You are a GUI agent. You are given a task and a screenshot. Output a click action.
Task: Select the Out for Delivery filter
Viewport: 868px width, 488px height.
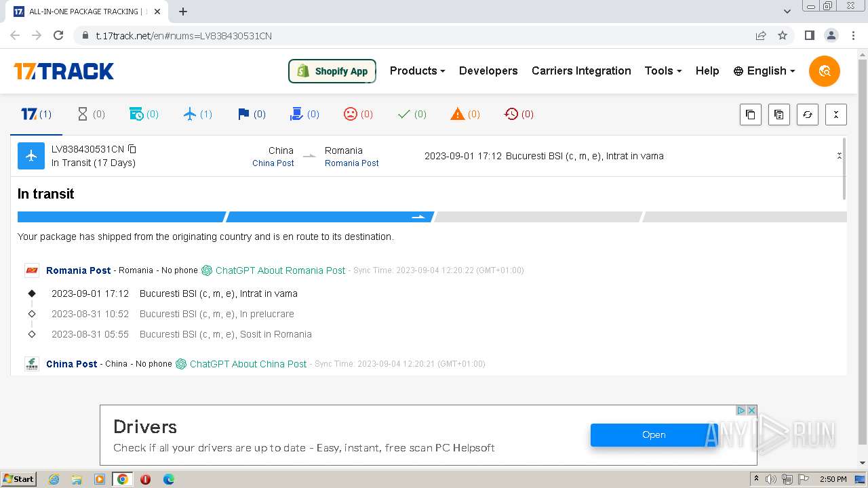pos(304,114)
